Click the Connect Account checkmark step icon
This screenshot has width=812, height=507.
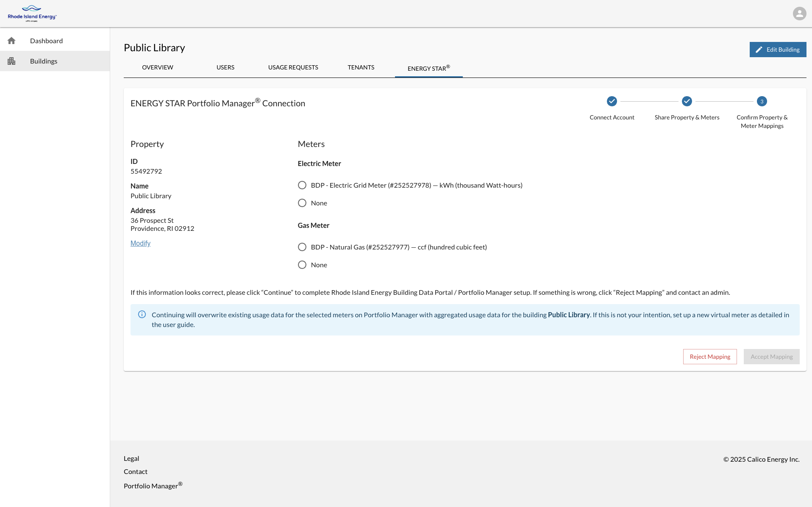[612, 101]
